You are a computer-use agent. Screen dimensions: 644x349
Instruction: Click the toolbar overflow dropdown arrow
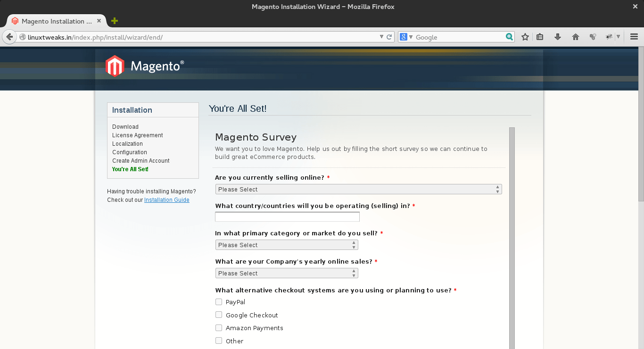point(618,37)
